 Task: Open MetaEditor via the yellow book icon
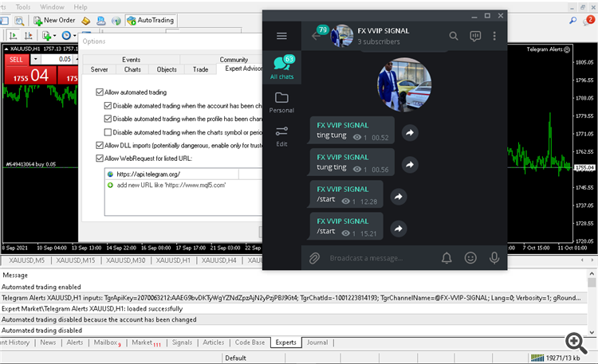pos(86,21)
